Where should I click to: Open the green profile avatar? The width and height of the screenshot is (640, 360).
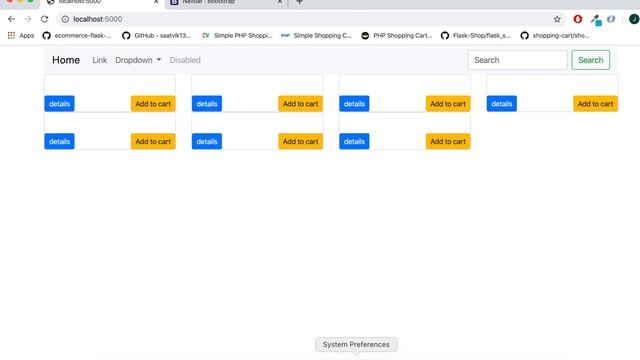coord(634,19)
